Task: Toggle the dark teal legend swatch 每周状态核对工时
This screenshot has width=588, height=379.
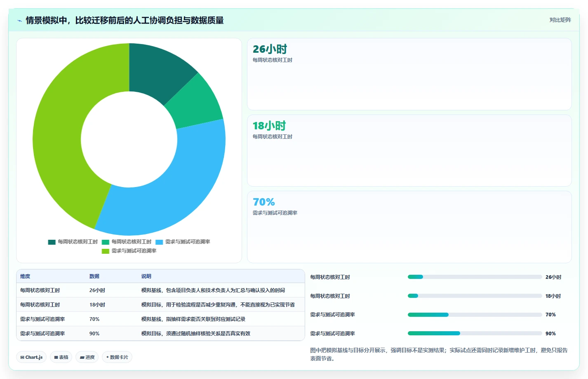Action: coord(52,242)
